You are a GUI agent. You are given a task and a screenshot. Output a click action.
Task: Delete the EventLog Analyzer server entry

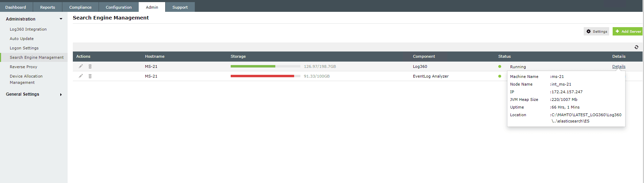(x=90, y=76)
